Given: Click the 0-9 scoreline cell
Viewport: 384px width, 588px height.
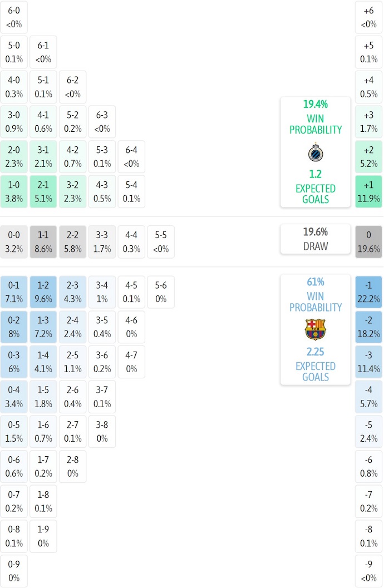Looking at the screenshot, I should click(14, 571).
